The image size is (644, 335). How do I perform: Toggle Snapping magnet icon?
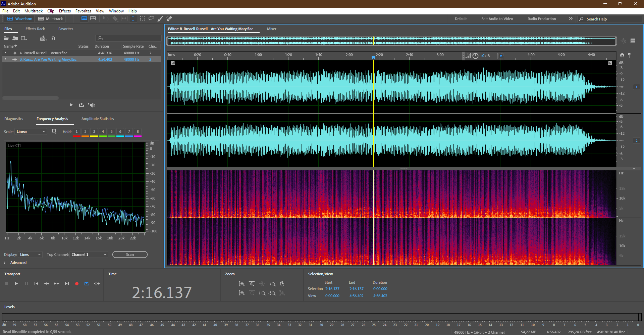[622, 55]
